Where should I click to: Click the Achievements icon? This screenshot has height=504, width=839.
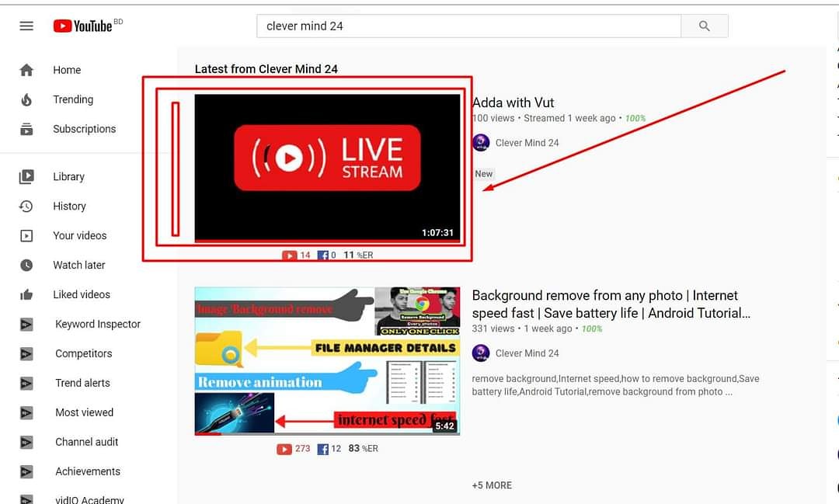point(26,471)
